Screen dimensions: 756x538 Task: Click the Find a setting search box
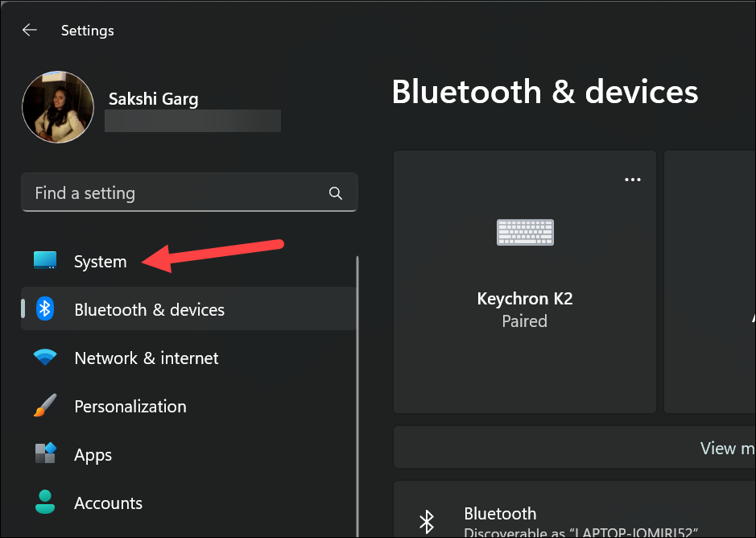(x=161, y=192)
